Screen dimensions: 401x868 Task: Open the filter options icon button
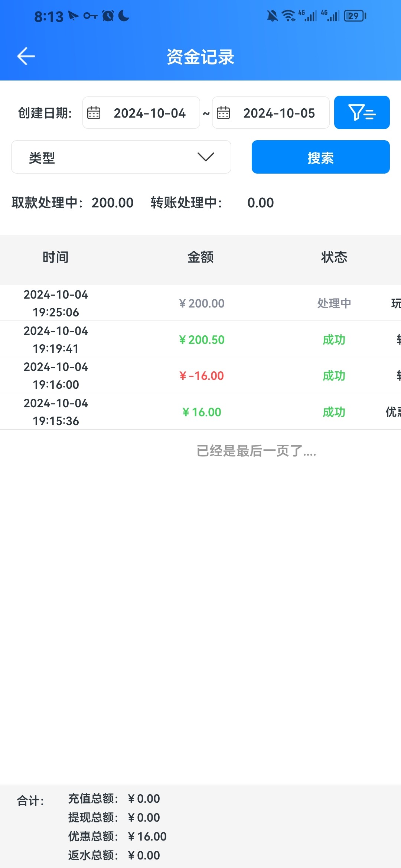pyautogui.click(x=362, y=112)
